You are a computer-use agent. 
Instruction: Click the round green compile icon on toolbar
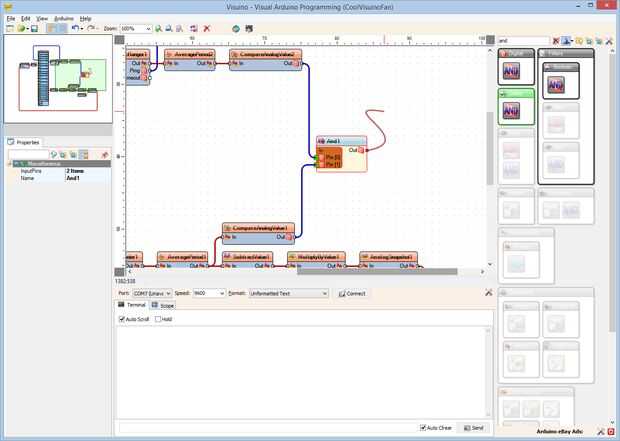coord(236,28)
